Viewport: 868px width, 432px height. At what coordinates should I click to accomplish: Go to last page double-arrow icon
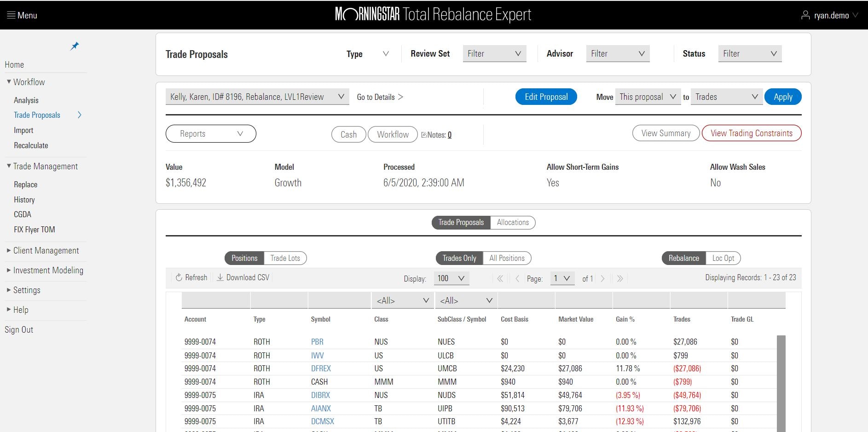tap(620, 278)
